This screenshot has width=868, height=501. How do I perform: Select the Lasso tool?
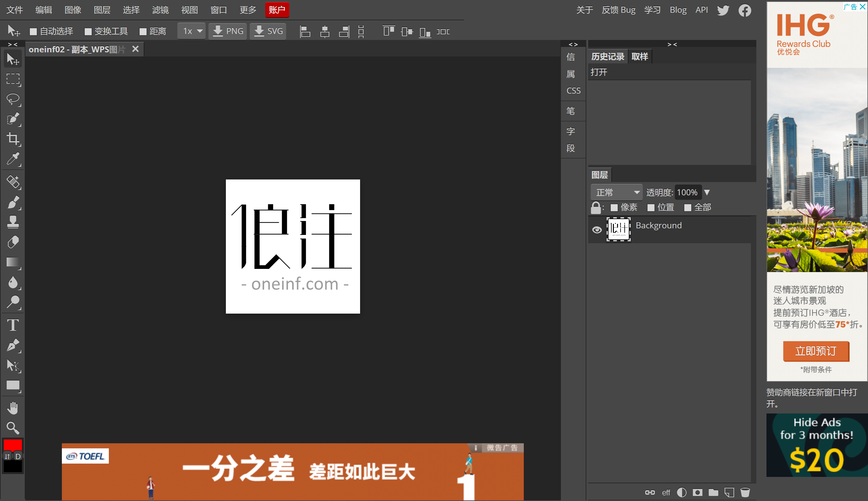(x=13, y=99)
